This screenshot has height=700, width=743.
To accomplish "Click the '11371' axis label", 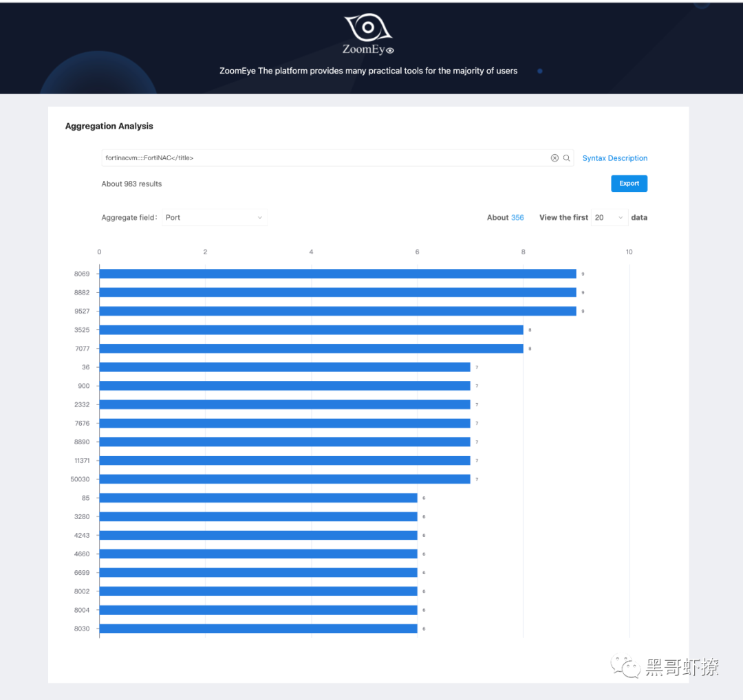I will pyautogui.click(x=81, y=460).
